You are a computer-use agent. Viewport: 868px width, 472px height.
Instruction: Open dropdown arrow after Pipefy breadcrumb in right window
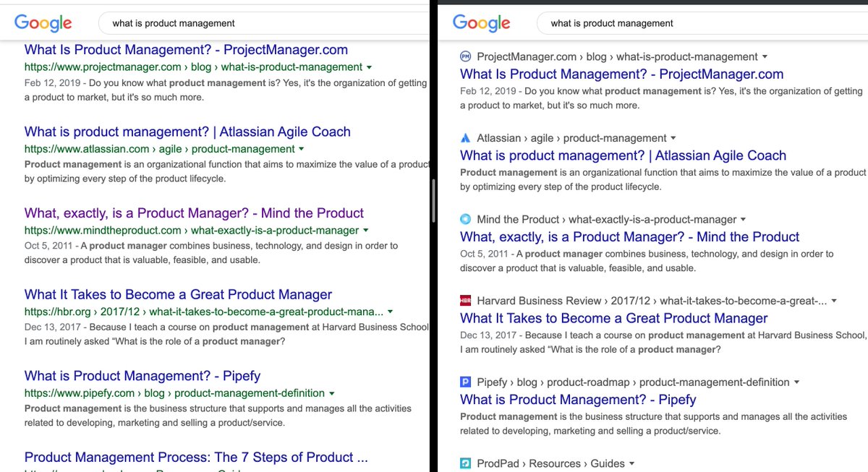click(x=796, y=382)
